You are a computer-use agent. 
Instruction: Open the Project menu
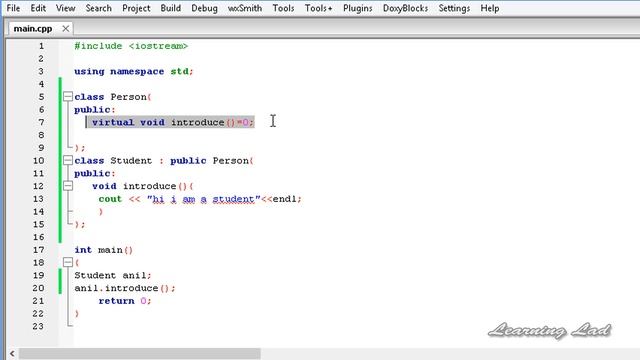coord(136,8)
